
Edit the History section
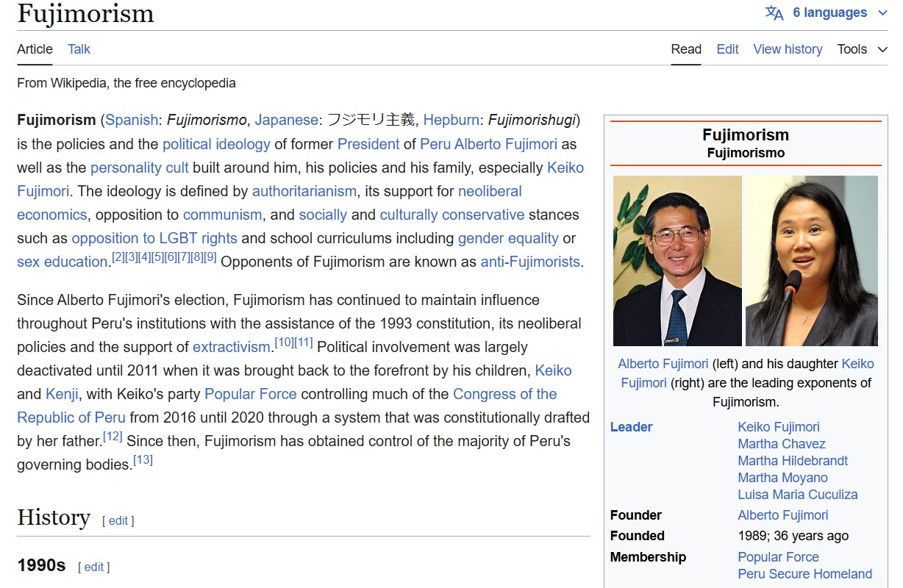(x=118, y=521)
